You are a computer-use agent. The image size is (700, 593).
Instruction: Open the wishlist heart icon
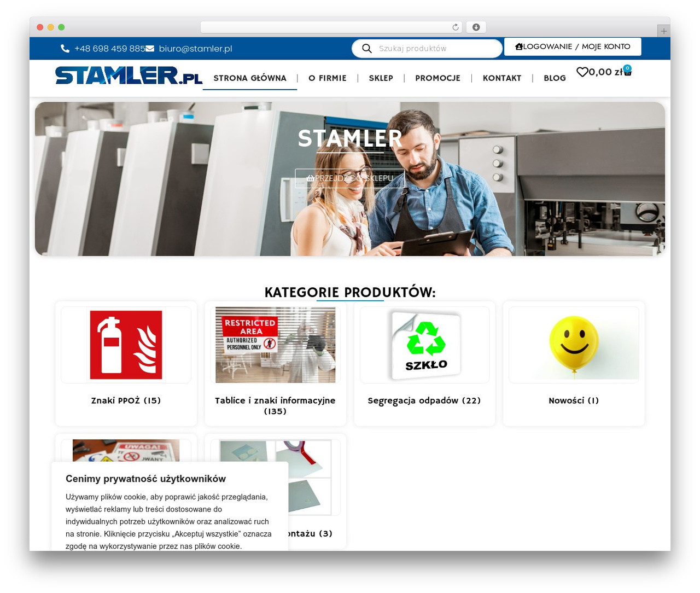(x=582, y=72)
